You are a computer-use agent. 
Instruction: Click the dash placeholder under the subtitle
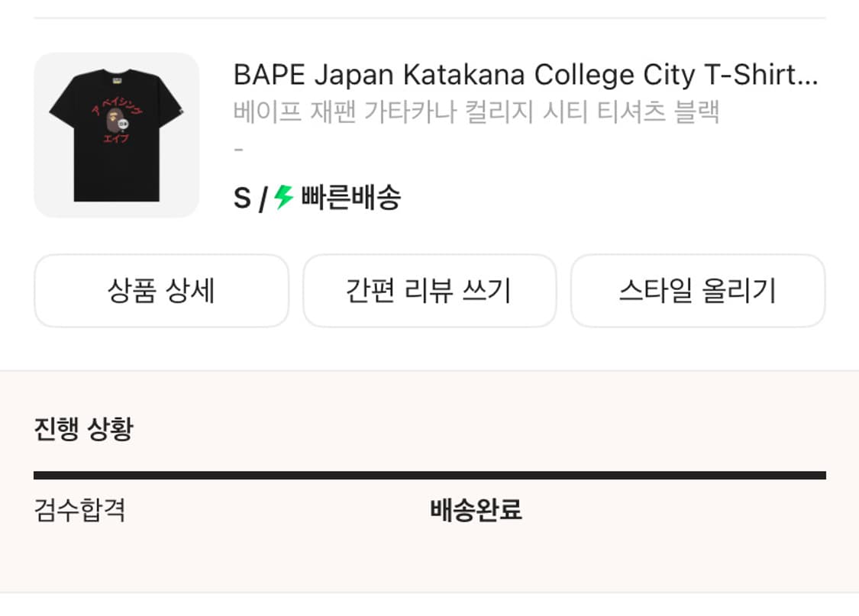[x=239, y=150]
